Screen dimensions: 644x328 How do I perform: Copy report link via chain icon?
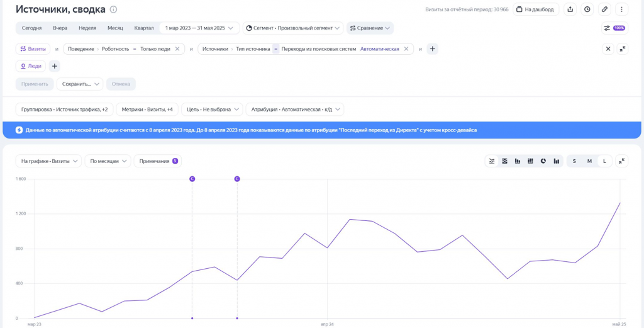604,9
